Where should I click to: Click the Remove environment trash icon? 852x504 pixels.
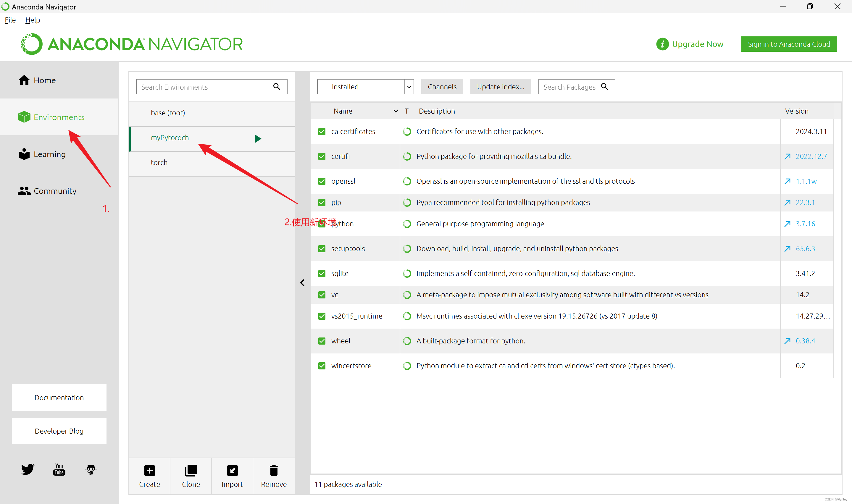pyautogui.click(x=274, y=470)
